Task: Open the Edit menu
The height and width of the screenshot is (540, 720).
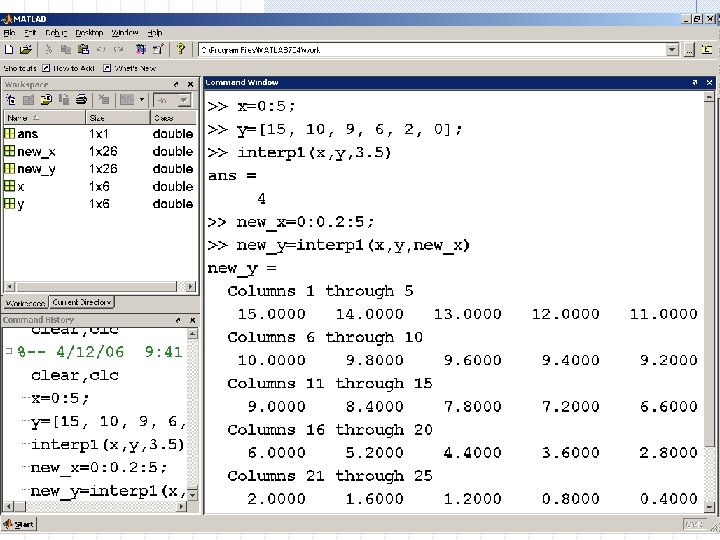Action: (30, 33)
